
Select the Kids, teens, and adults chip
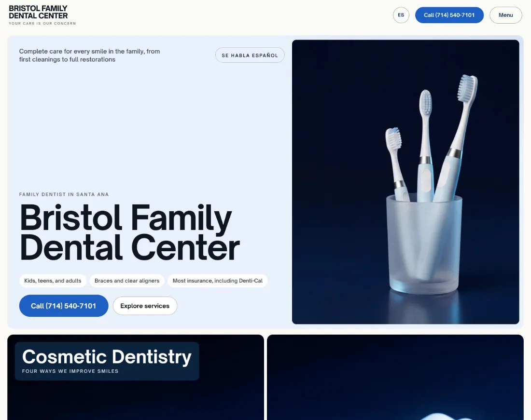tap(53, 281)
